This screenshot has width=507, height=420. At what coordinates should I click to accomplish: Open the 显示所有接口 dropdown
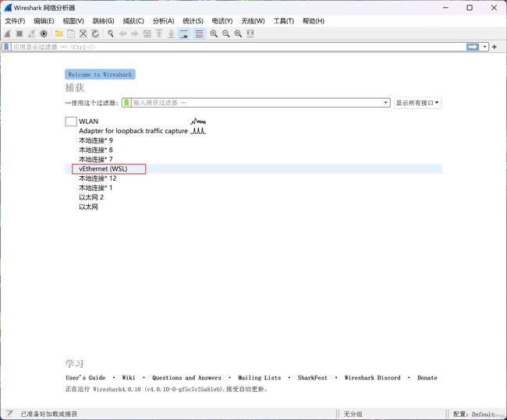pyautogui.click(x=417, y=103)
